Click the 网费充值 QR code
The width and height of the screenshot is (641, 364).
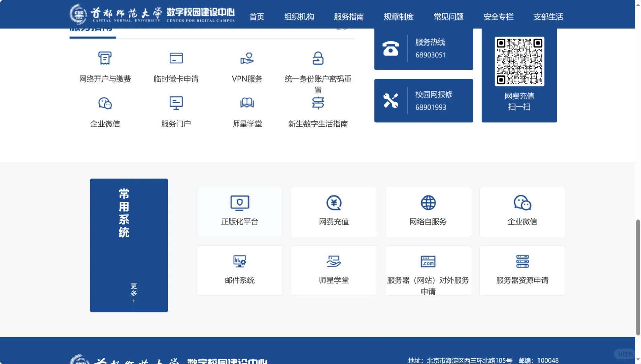519,62
